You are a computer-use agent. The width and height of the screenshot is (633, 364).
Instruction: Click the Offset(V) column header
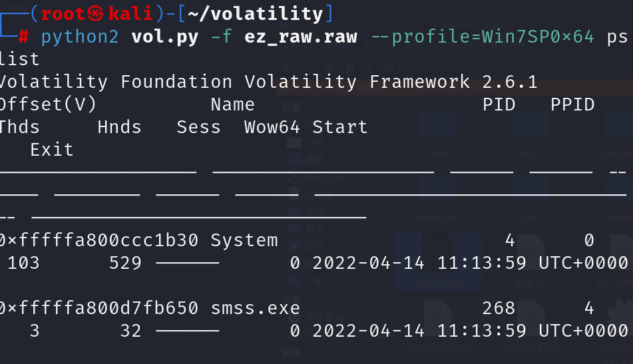[x=47, y=104]
